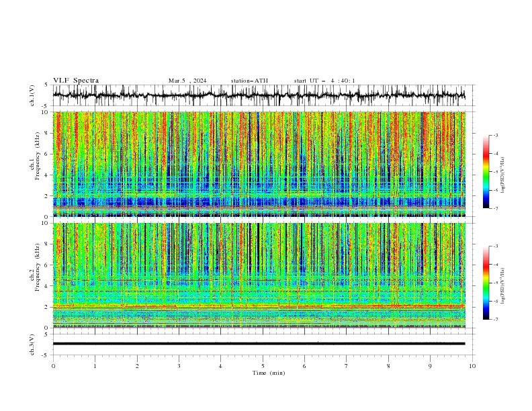Click the ch.2 PSD color scale bar
Viewport: 532px width, 411px height.
(486, 283)
